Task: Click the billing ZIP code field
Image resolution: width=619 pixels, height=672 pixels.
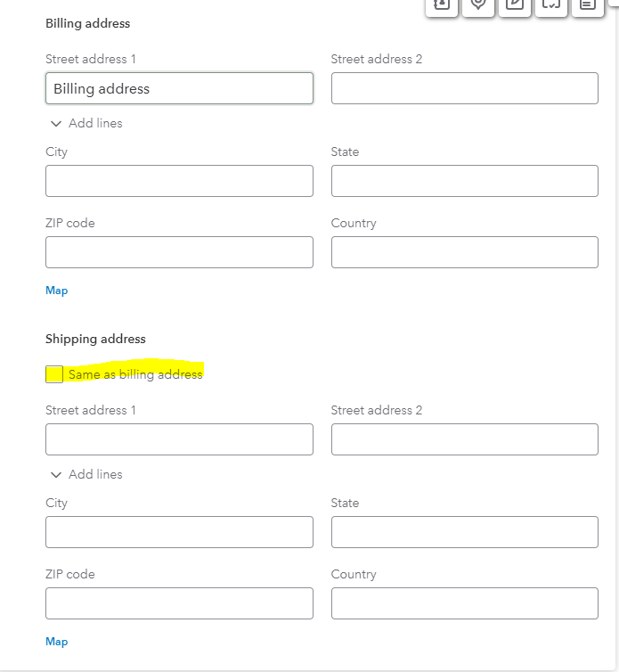Action: coord(180,252)
